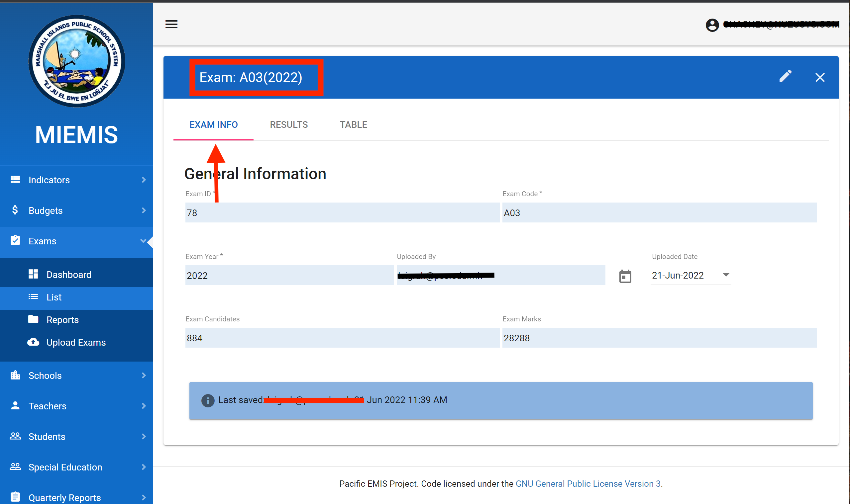Expand the Schools sidebar section
Screen dimensions: 850x504
(x=76, y=375)
